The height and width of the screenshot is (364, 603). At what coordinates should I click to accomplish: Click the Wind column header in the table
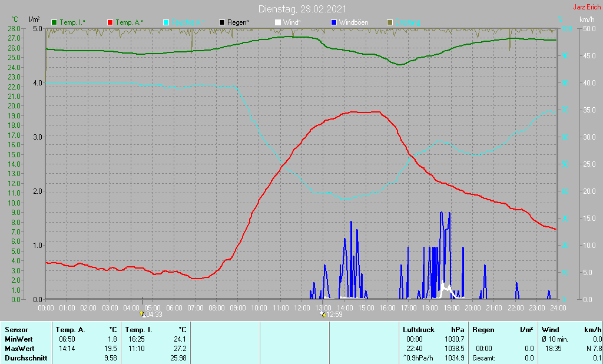pos(551,330)
